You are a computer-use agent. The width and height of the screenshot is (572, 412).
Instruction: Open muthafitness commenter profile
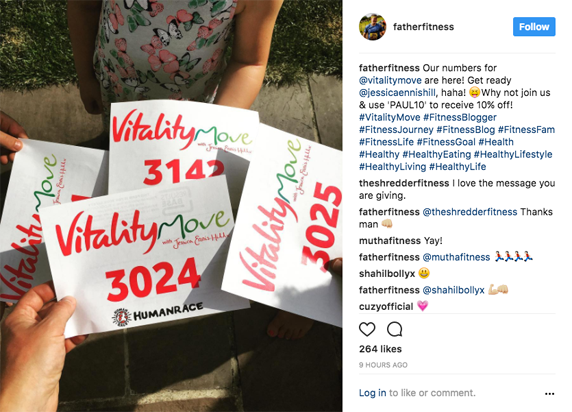[390, 241]
